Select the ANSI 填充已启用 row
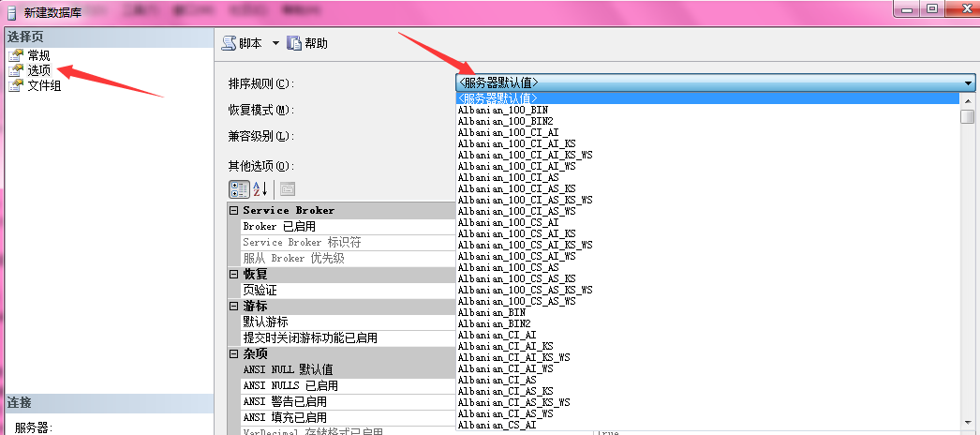 [349, 417]
